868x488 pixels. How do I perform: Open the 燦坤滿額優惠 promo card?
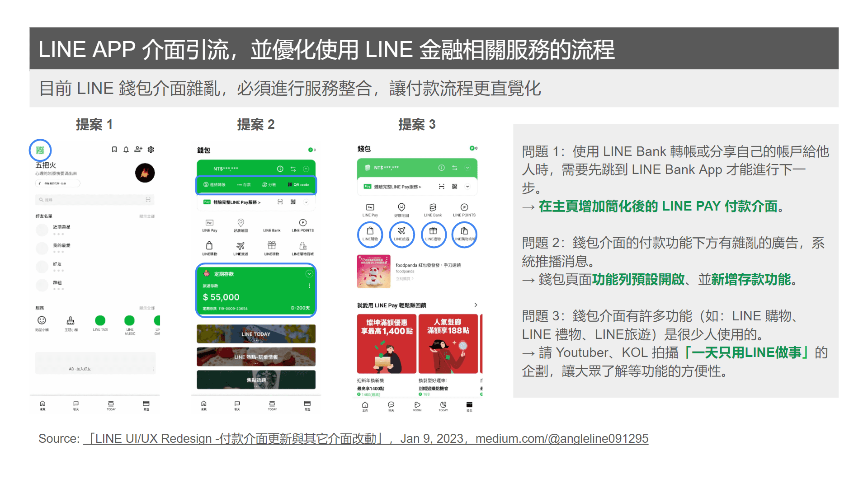387,344
